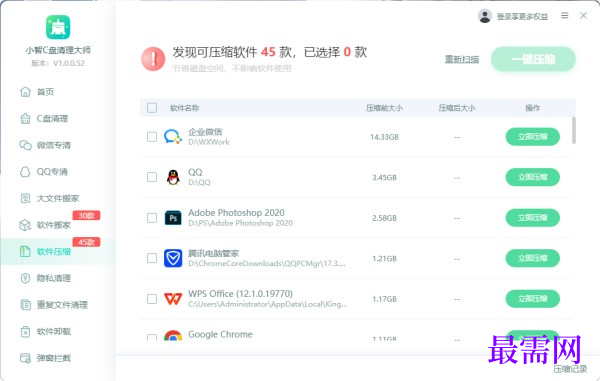The height and width of the screenshot is (381, 600).
Task: Click 立即压缩 for 企业微信
Action: [533, 137]
